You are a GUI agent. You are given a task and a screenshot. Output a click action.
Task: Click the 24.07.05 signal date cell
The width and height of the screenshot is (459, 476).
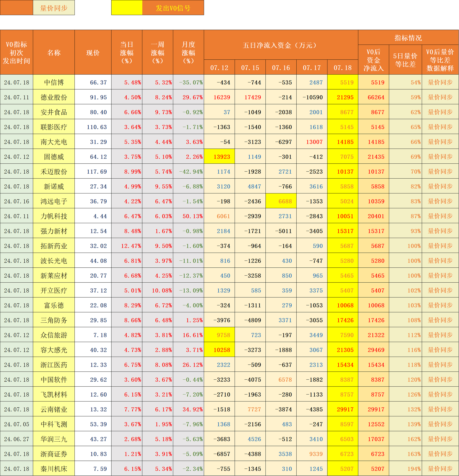pos(17,424)
